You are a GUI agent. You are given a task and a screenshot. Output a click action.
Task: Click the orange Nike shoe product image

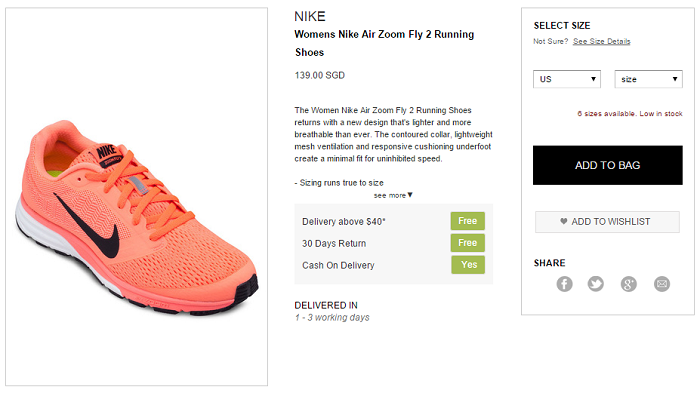pos(137,218)
